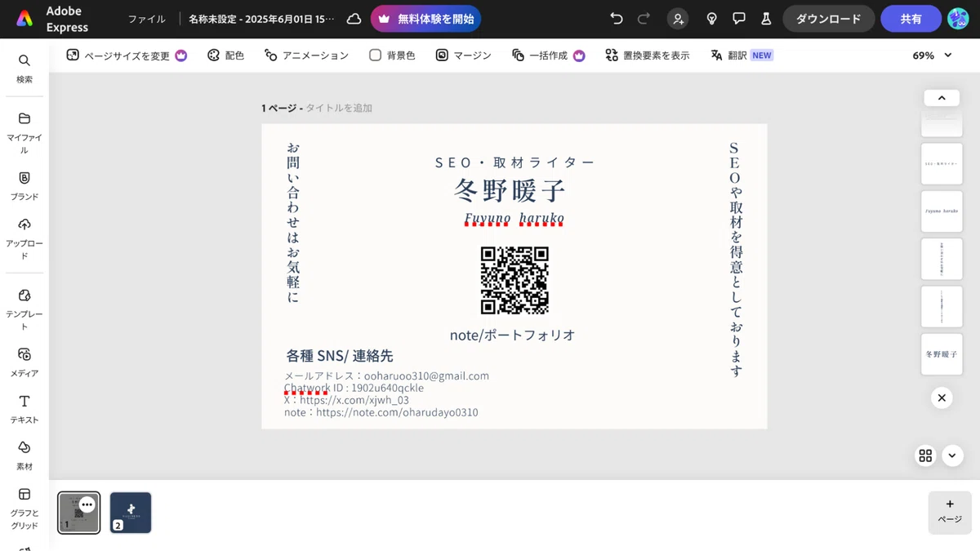The height and width of the screenshot is (551, 980).
Task: Select the 冬野暖子 heading on the canvas
Action: [510, 191]
